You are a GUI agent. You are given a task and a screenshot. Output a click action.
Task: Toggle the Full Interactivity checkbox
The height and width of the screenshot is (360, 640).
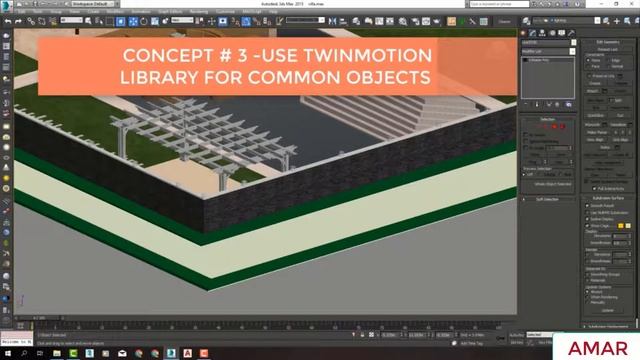[x=594, y=189]
